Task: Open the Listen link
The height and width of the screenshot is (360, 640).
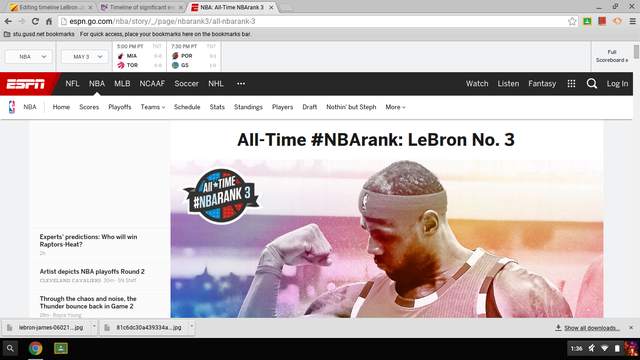Action: pyautogui.click(x=508, y=84)
